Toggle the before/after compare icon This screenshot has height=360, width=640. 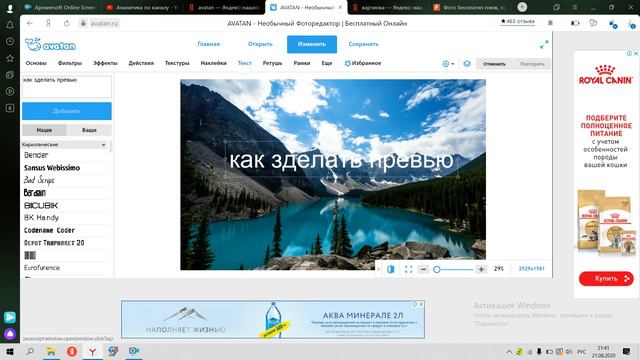pyautogui.click(x=391, y=269)
